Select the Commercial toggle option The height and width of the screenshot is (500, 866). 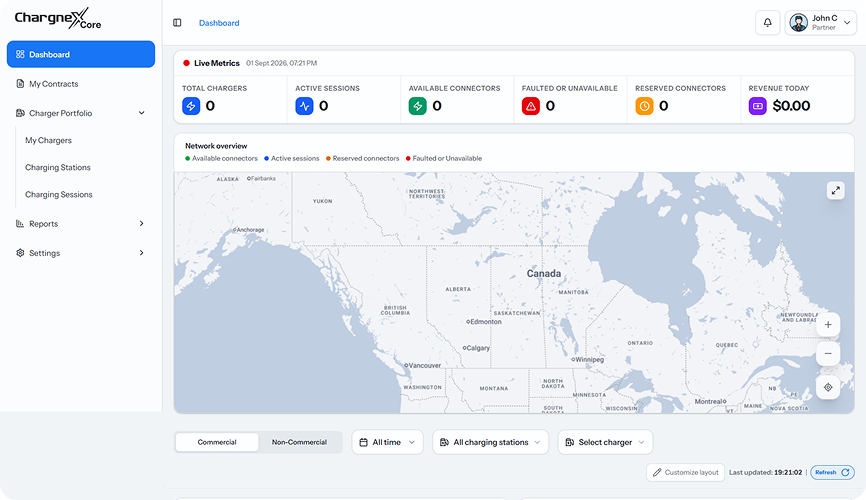point(216,442)
